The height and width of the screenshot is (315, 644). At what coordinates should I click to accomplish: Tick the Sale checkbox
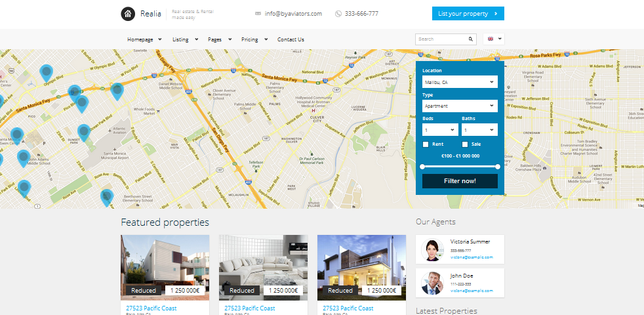[465, 144]
